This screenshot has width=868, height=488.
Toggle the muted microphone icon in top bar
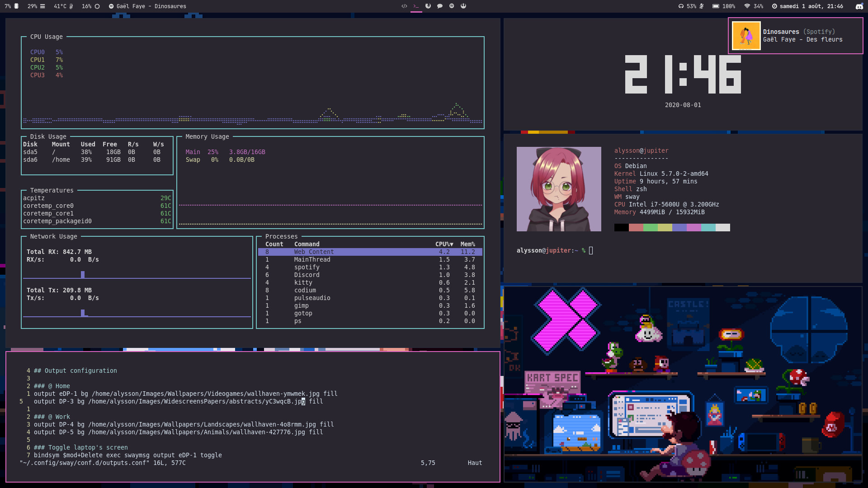pos(702,6)
